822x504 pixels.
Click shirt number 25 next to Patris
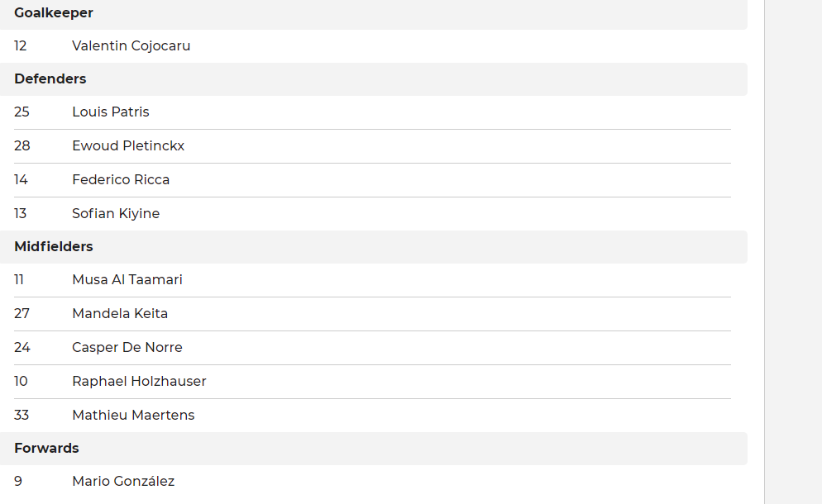point(22,112)
